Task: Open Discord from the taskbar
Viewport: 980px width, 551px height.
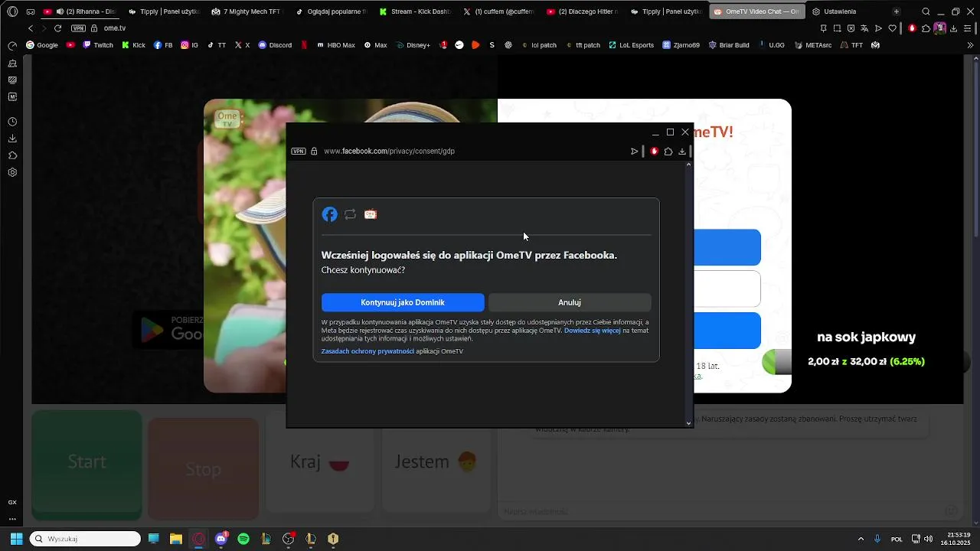Action: pyautogui.click(x=221, y=539)
